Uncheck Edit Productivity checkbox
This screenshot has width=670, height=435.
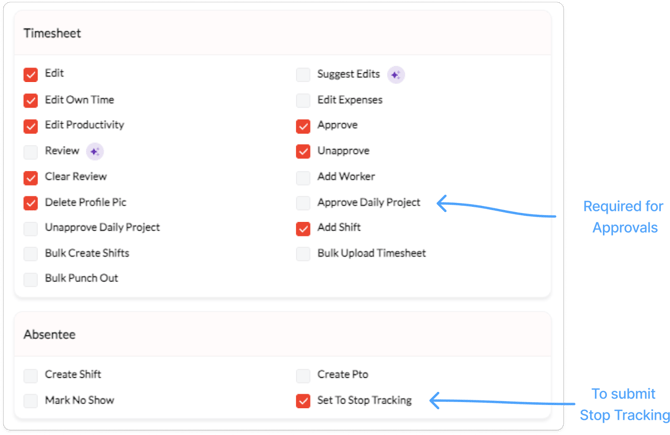tap(31, 125)
